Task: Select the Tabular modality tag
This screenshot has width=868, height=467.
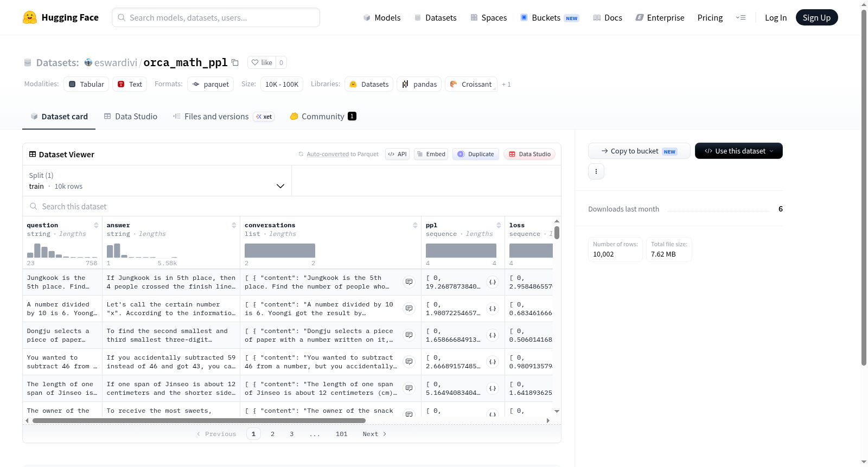Action: point(86,84)
